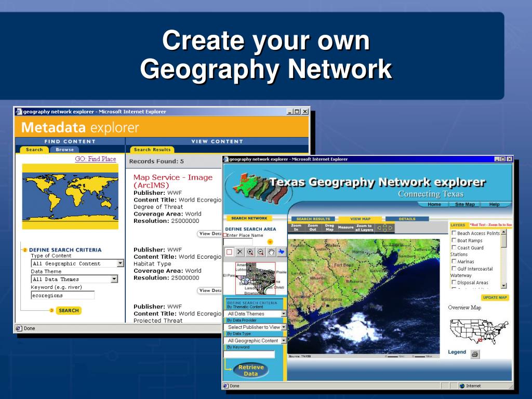This screenshot has width=532, height=399.
Task: Click Zoom Out on the View Map toolbar
Action: coord(312,228)
